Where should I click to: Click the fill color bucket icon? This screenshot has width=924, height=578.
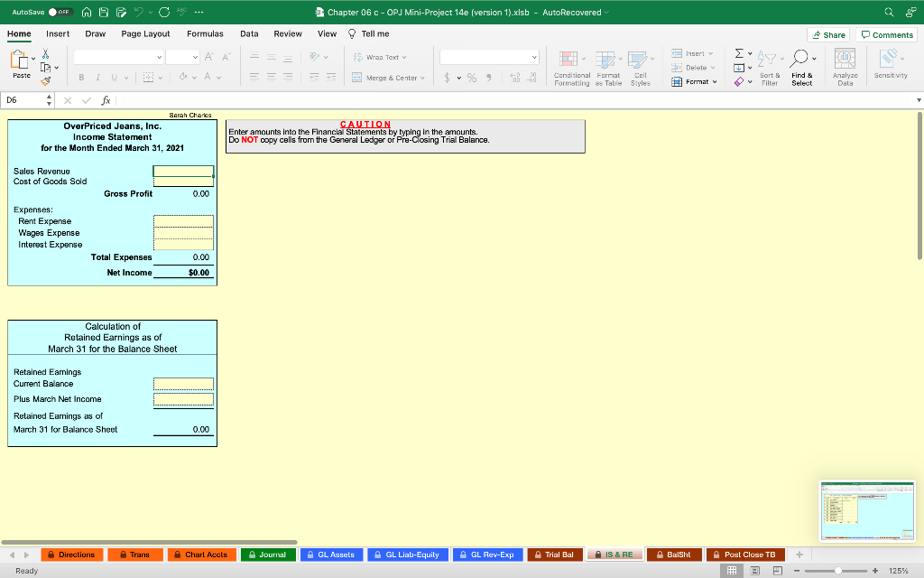coord(183,77)
